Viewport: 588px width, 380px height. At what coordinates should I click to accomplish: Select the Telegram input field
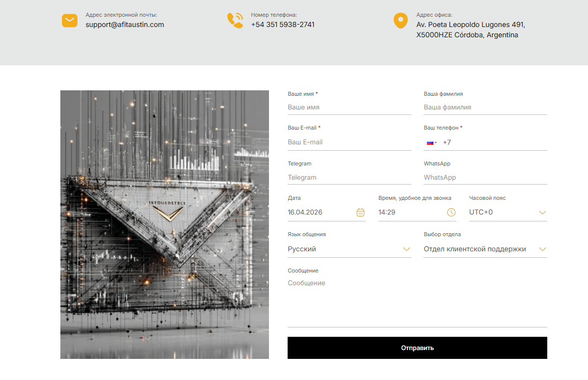tap(349, 177)
